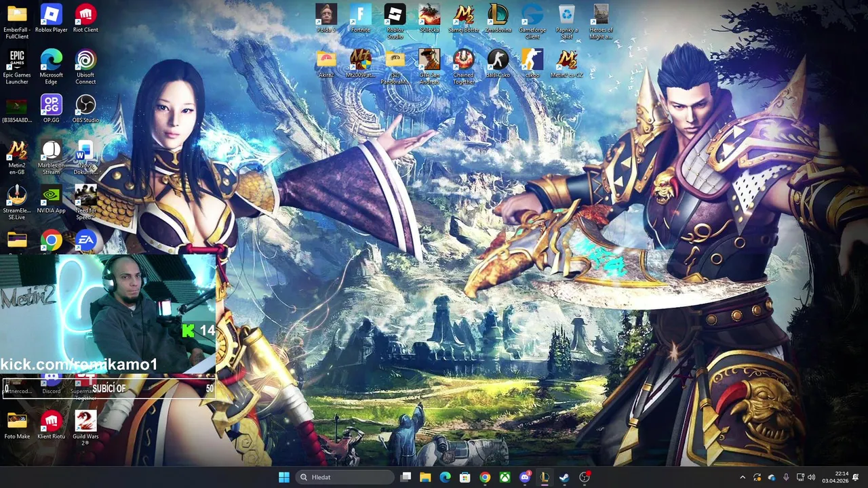
Task: Open Google Chrome desktop shortcut
Action: (x=52, y=241)
